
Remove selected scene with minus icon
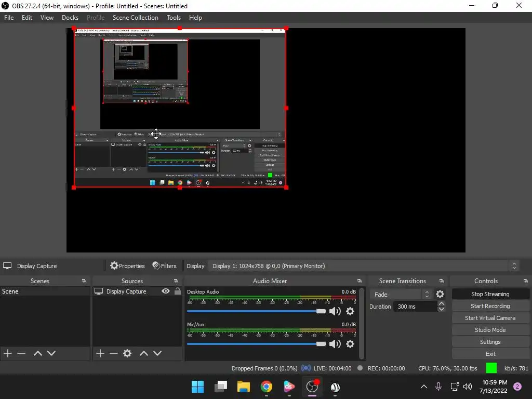tap(21, 353)
